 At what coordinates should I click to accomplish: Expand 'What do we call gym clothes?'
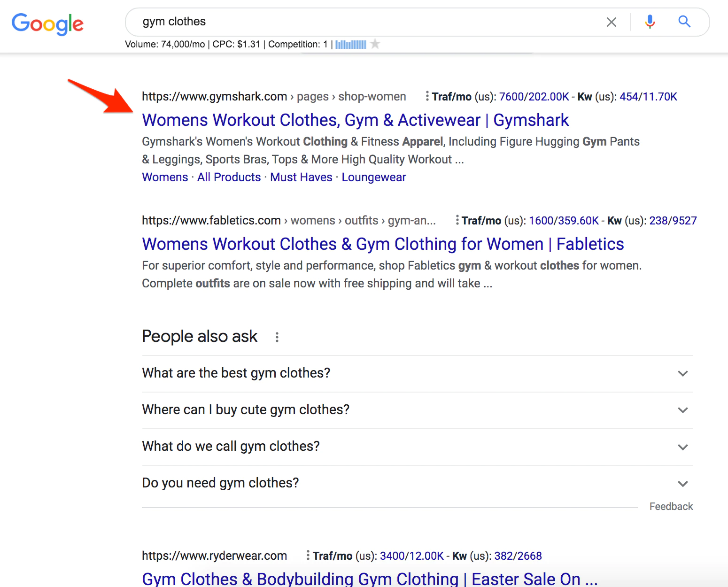pyautogui.click(x=682, y=447)
